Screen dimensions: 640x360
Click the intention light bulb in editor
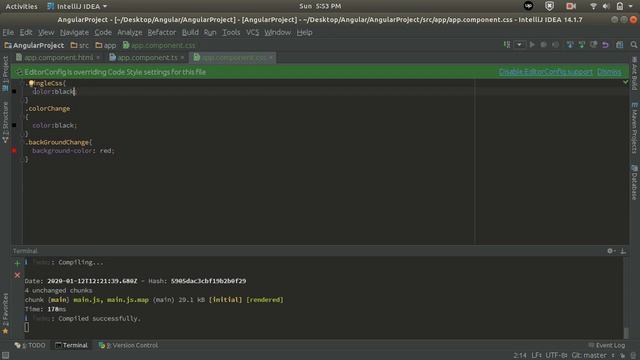pos(31,83)
